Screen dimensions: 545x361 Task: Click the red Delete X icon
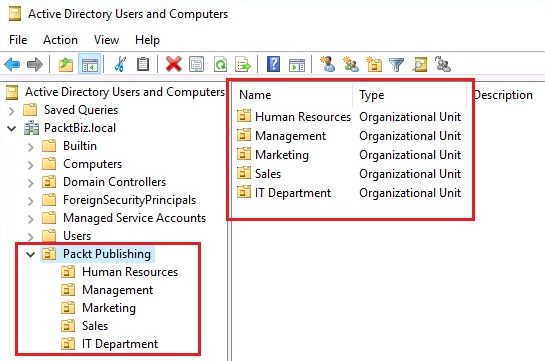click(x=173, y=64)
